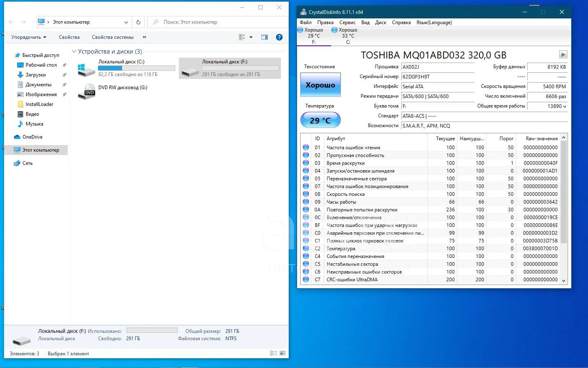Click the serial number field 62DGP3H9T
This screenshot has width=588, height=368.
(438, 76)
